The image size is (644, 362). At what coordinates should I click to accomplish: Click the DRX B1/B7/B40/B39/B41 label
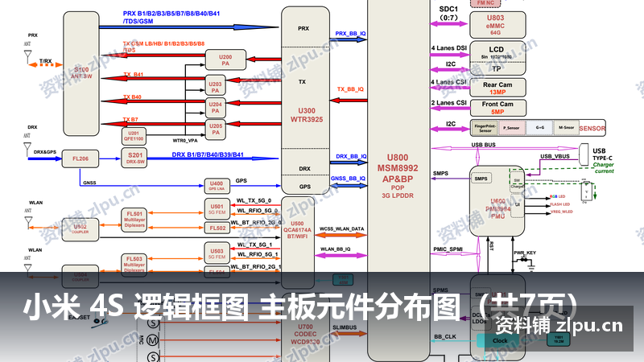(208, 154)
